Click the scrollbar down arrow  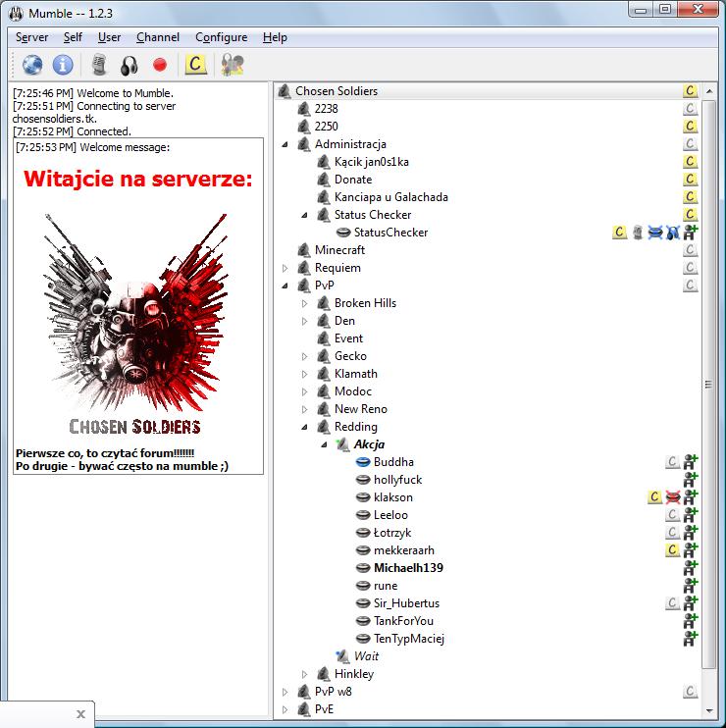[x=708, y=710]
